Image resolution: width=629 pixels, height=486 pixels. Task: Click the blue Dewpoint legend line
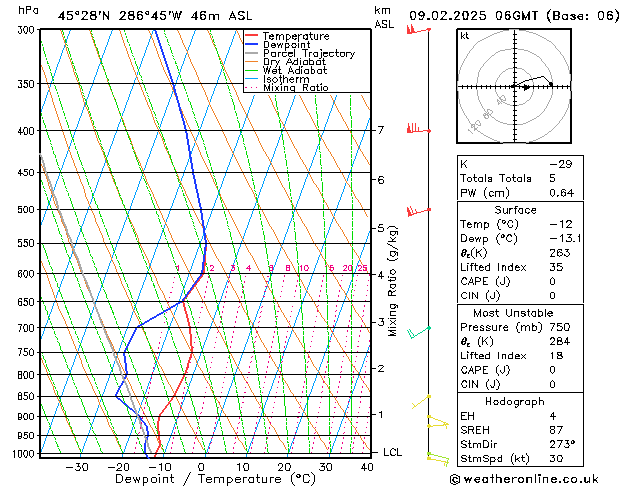pos(251,45)
